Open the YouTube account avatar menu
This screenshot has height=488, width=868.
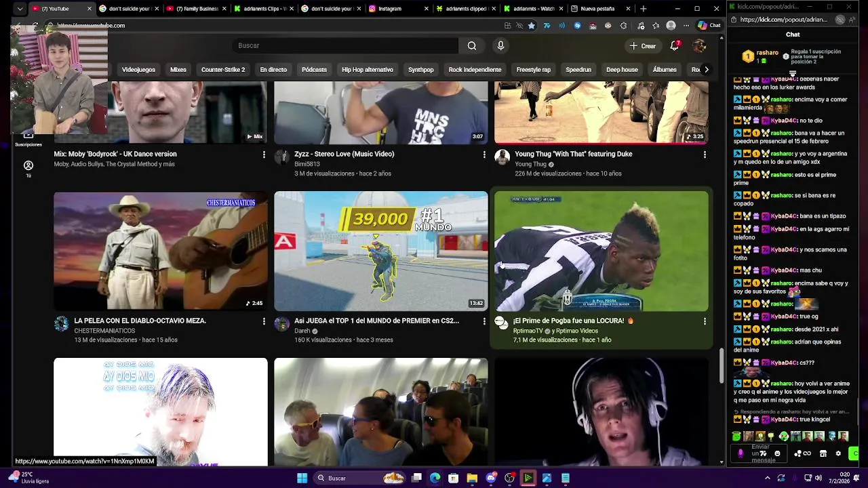(x=699, y=45)
